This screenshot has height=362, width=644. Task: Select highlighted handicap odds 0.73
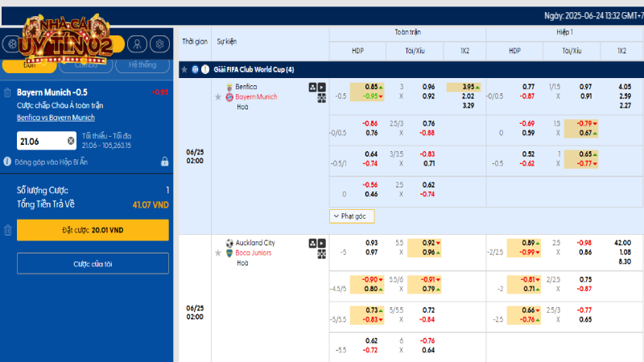371,311
